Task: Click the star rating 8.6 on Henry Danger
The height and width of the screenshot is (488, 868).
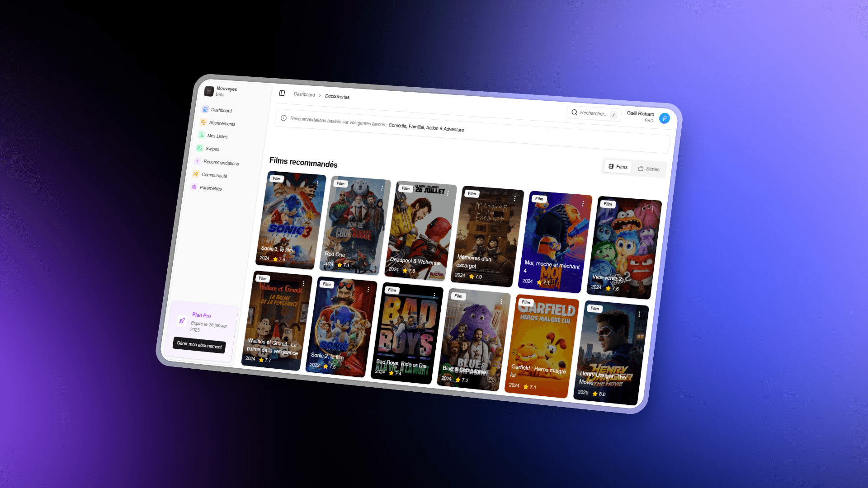Action: tap(599, 394)
